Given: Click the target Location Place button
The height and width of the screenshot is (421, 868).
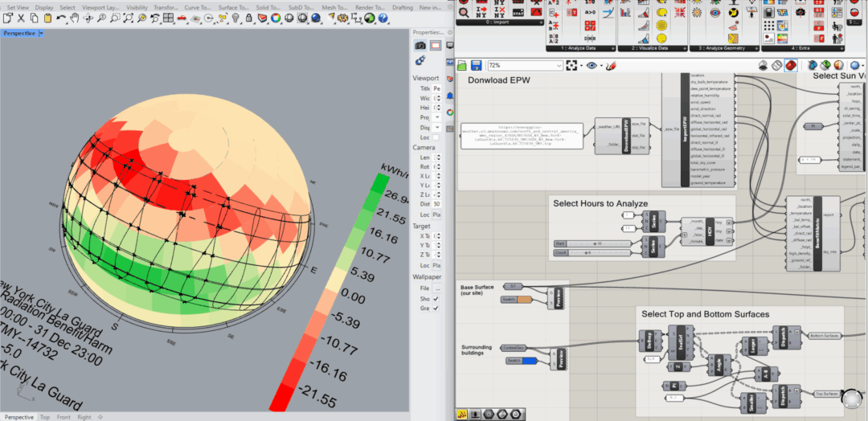Looking at the screenshot, I should click(436, 265).
